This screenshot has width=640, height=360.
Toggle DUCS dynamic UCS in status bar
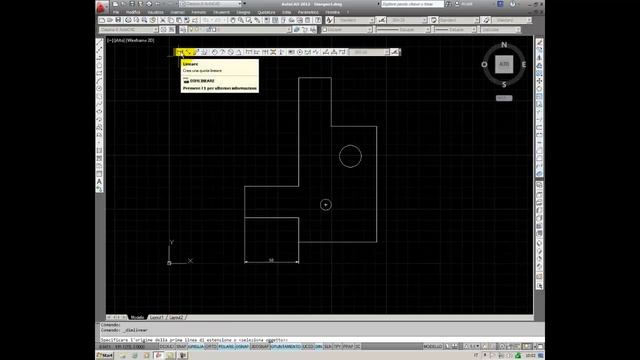(x=308, y=347)
